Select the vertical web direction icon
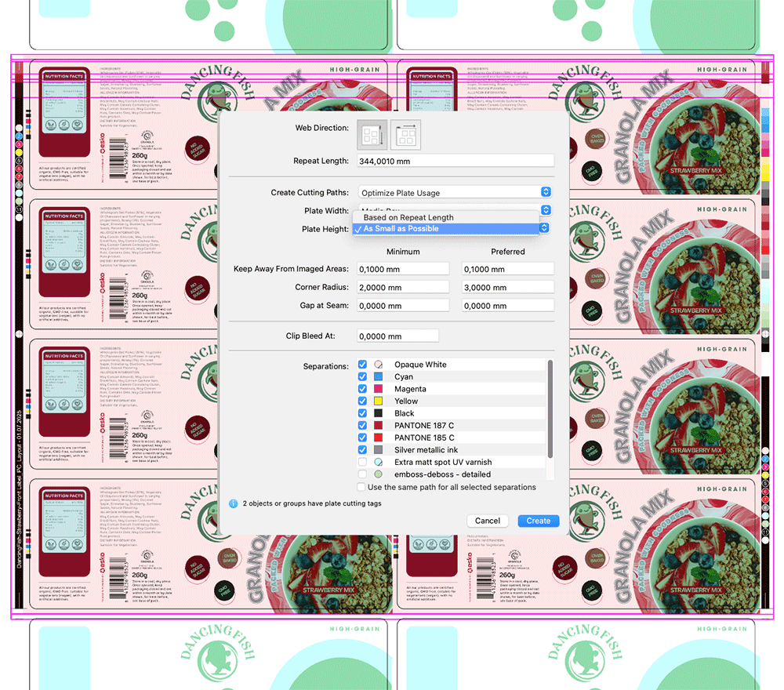The width and height of the screenshot is (784, 690). tap(372, 135)
